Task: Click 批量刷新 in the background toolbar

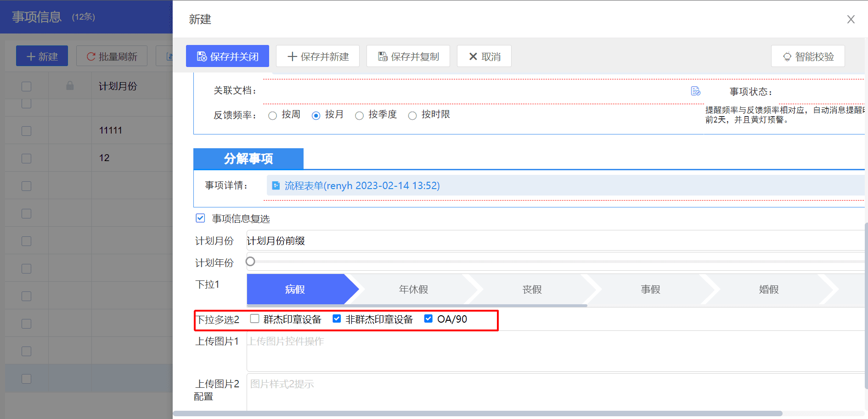Action: coord(112,56)
